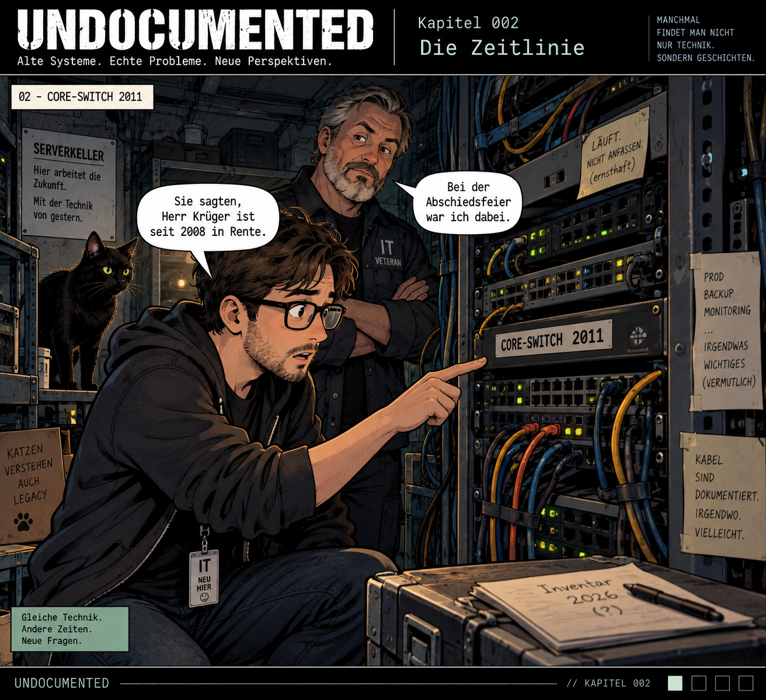Click the vendor logo on the core switch
The height and width of the screenshot is (700, 766).
[638, 336]
